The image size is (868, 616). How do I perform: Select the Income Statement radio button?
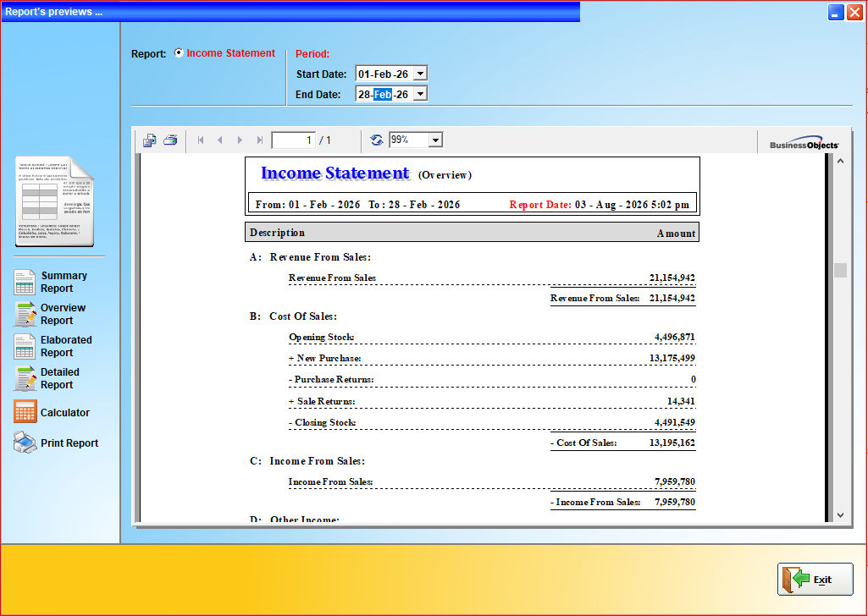click(x=179, y=53)
